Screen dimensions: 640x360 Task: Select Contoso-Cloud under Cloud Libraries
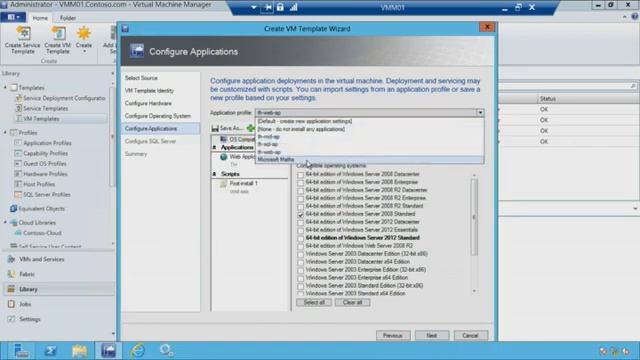(42, 233)
